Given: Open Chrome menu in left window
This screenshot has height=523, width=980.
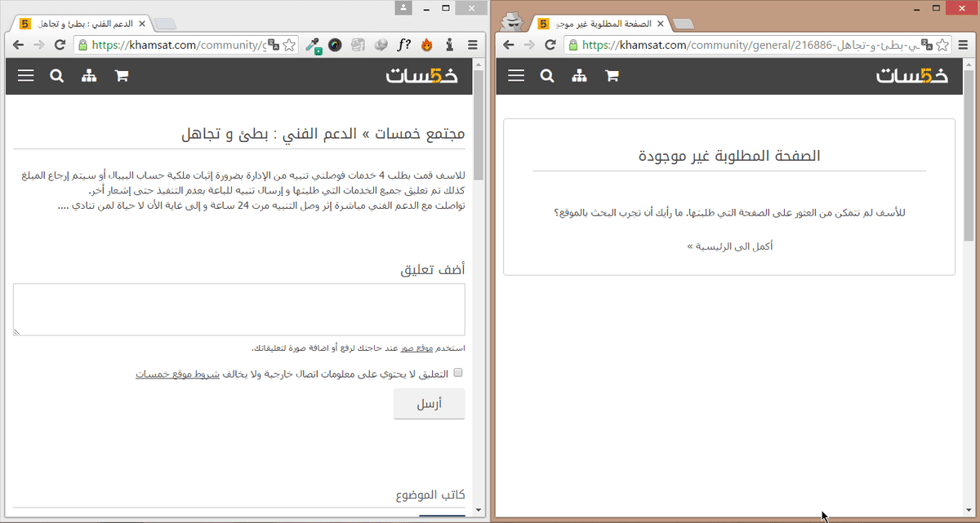Looking at the screenshot, I should click(x=472, y=45).
